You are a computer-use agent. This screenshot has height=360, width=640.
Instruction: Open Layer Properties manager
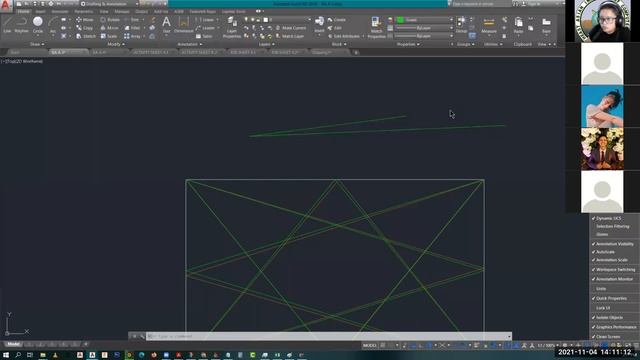pyautogui.click(x=232, y=27)
